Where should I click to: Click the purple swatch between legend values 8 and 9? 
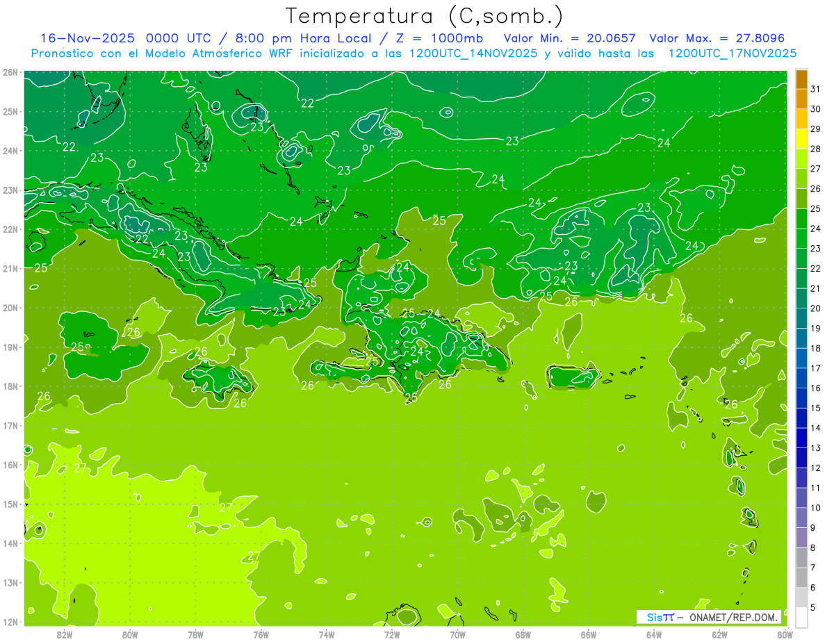coord(801,538)
